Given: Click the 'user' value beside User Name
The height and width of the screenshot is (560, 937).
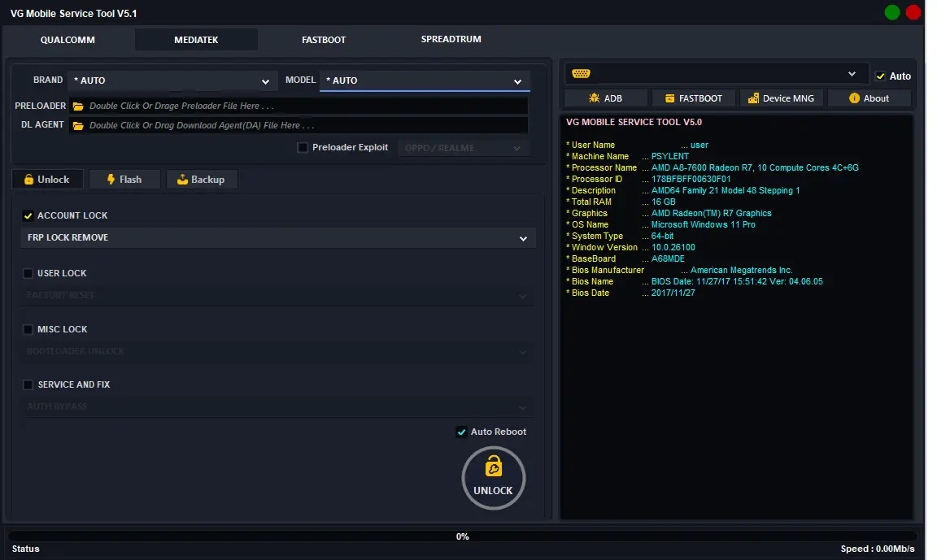Looking at the screenshot, I should pos(699,145).
